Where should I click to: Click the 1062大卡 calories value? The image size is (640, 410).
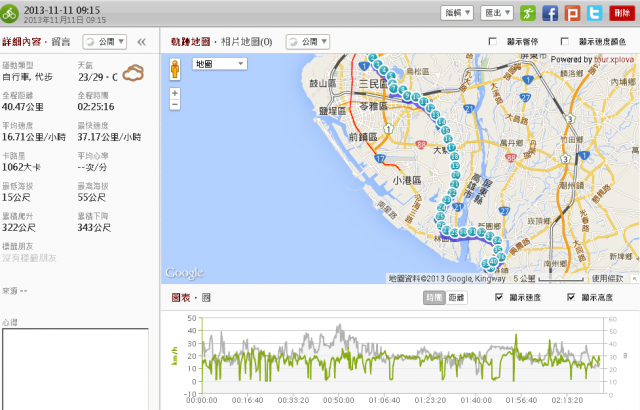click(21, 167)
